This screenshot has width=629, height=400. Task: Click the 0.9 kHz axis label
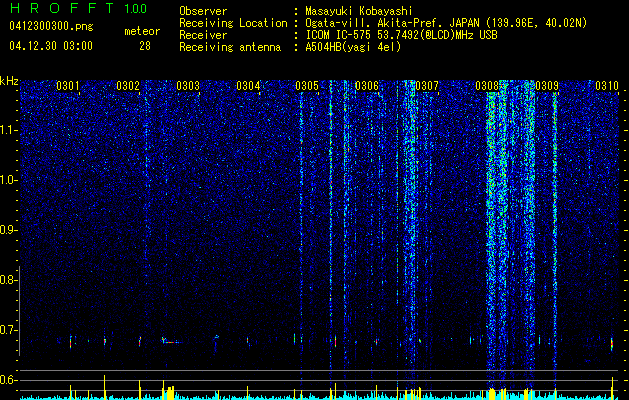pos(8,230)
